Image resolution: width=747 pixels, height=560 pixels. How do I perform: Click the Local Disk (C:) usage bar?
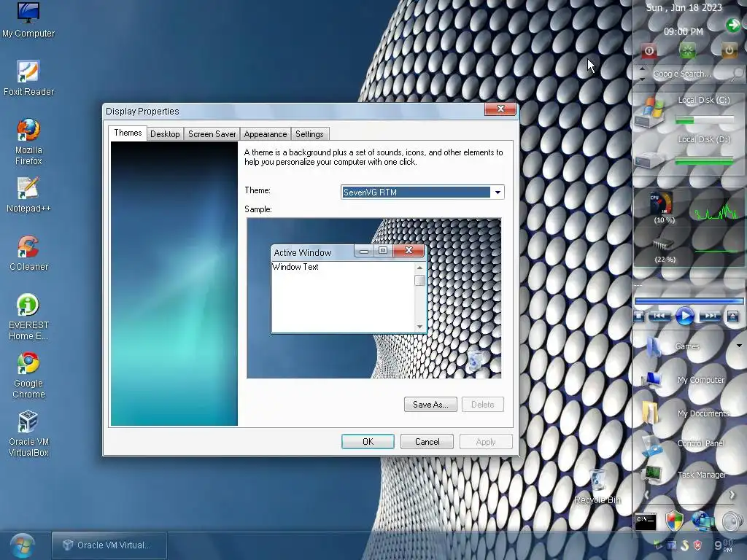click(x=705, y=120)
